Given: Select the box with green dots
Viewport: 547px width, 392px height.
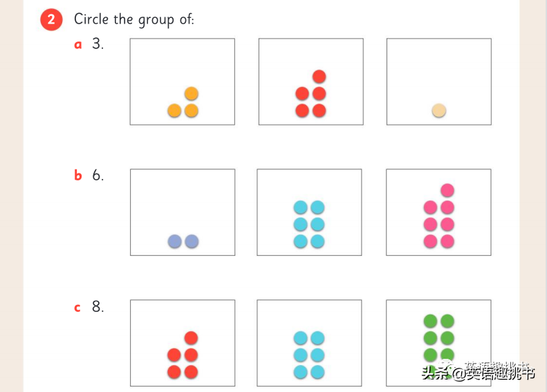Looking at the screenshot, I should coord(438,343).
